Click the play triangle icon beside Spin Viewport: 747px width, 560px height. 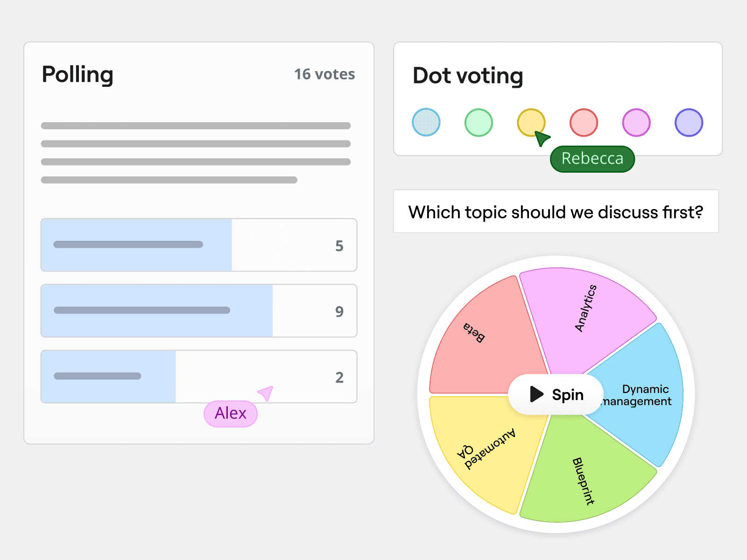point(536,394)
